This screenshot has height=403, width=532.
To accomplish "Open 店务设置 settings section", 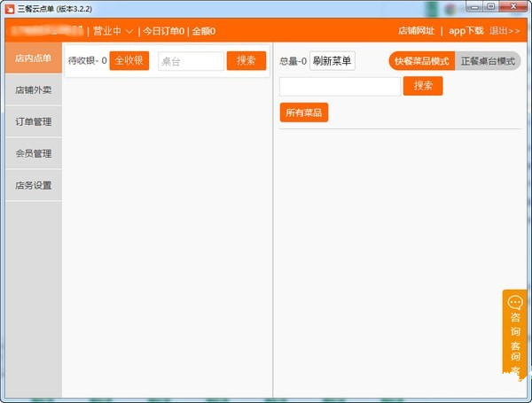I will point(34,185).
